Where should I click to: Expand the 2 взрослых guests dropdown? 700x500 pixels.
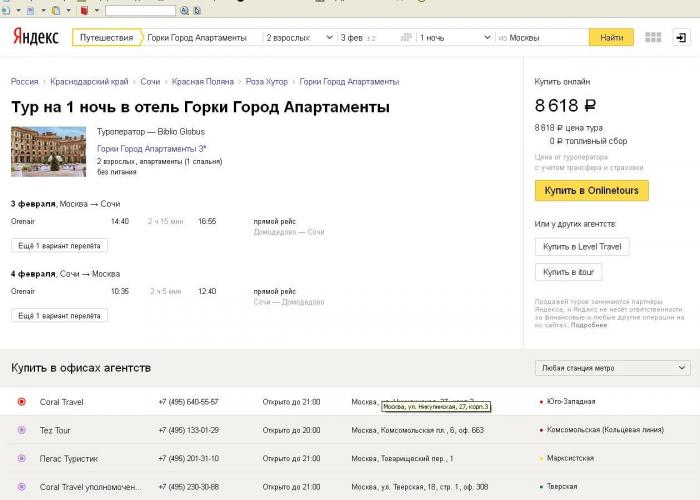pos(299,38)
